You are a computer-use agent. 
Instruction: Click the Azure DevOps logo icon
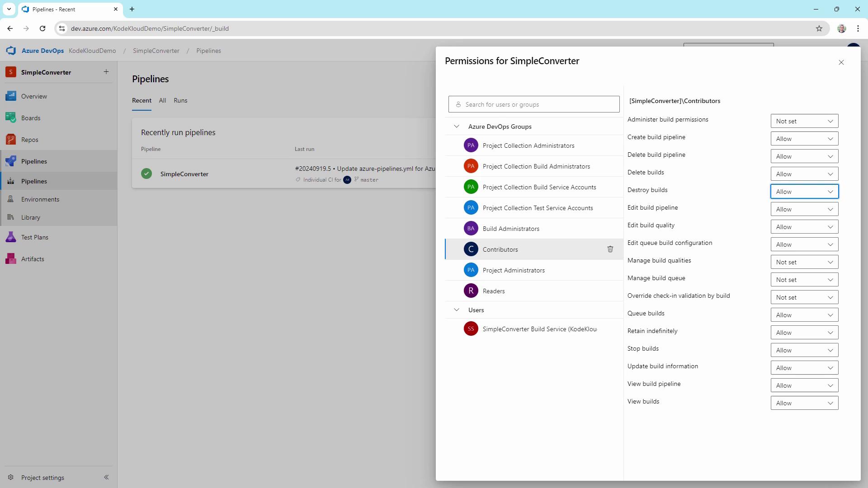(x=11, y=51)
